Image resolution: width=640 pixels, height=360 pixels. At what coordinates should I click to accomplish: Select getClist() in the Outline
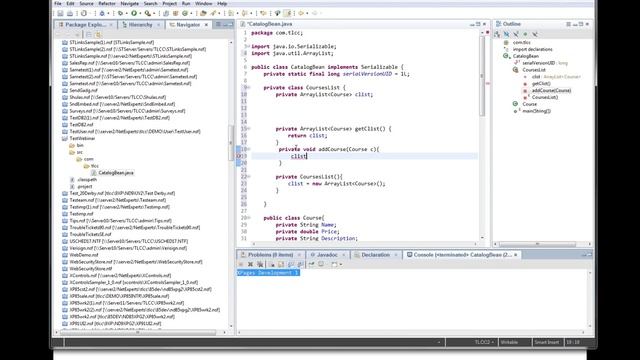coord(541,83)
